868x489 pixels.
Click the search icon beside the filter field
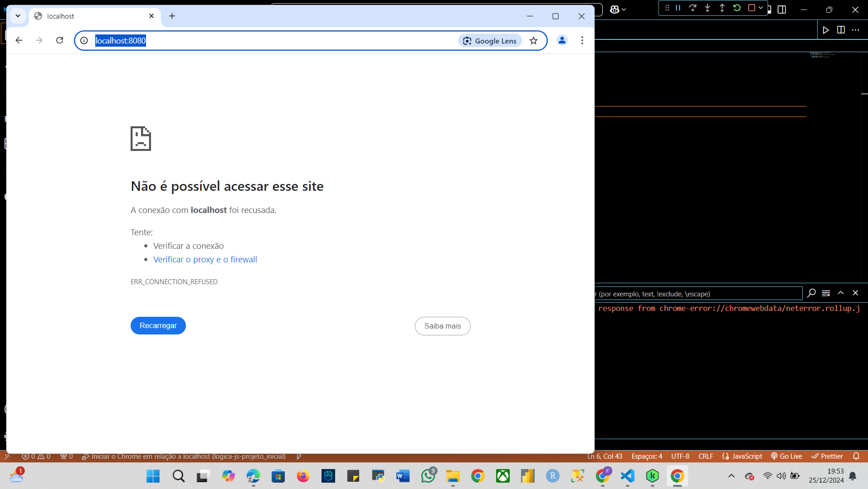tap(811, 293)
